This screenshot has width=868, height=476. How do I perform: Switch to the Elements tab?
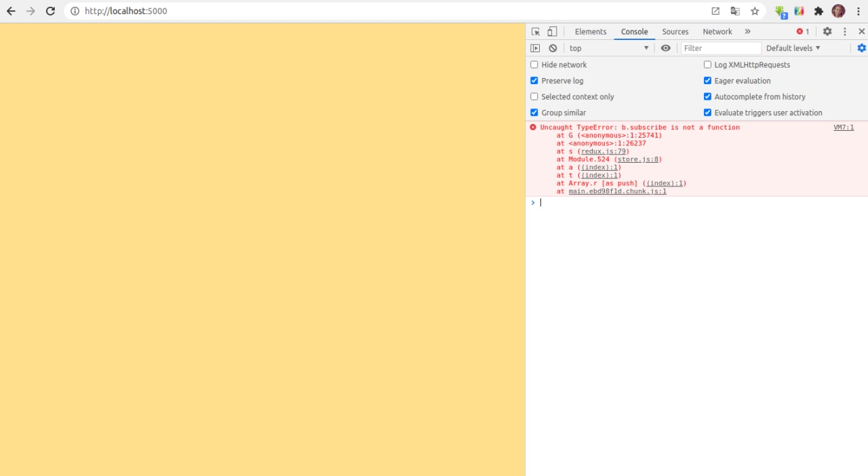590,32
